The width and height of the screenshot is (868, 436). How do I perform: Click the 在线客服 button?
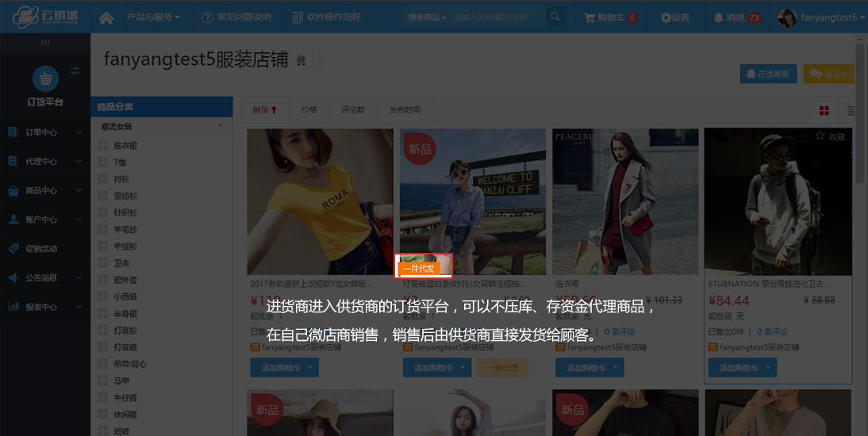tap(767, 74)
